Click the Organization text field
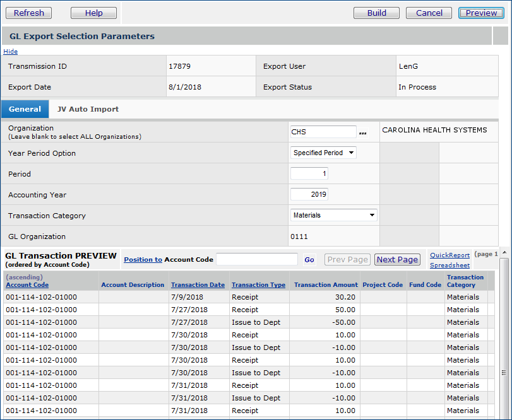Image resolution: width=512 pixels, height=420 pixels. 323,132
